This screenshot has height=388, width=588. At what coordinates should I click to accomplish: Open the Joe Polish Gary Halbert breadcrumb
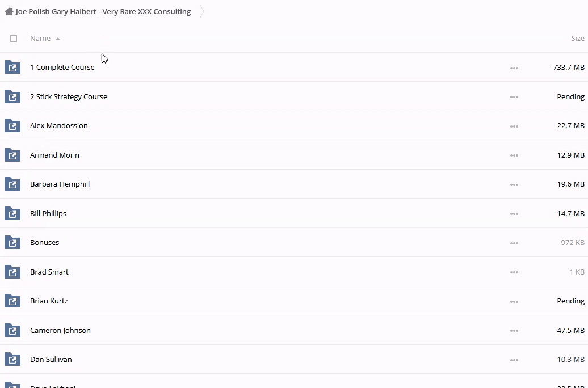coord(103,11)
